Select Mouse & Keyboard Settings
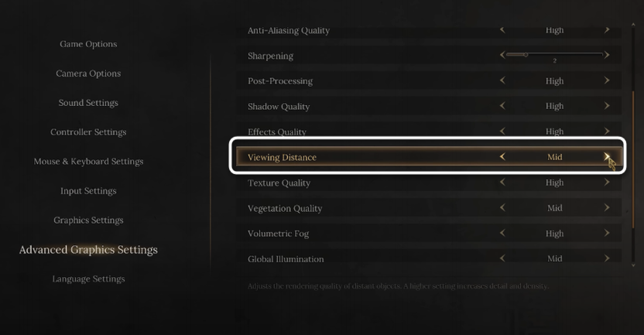The height and width of the screenshot is (335, 644). click(88, 162)
